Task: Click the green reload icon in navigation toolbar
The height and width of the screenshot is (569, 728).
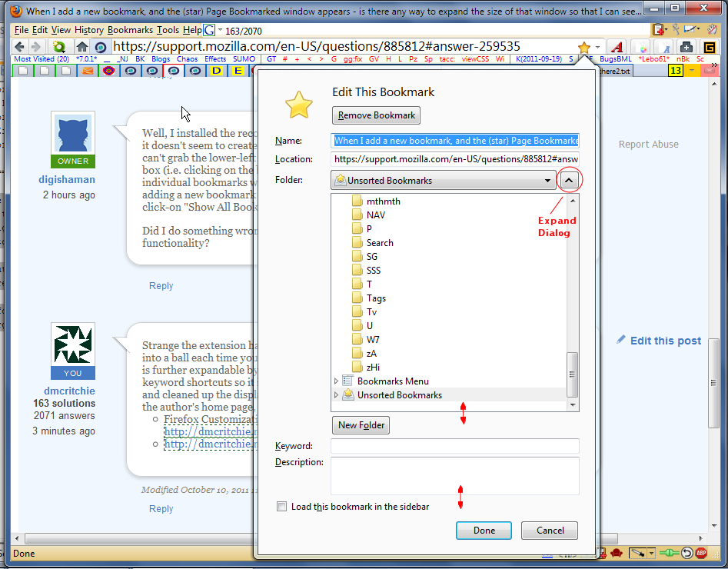Action: (x=59, y=46)
